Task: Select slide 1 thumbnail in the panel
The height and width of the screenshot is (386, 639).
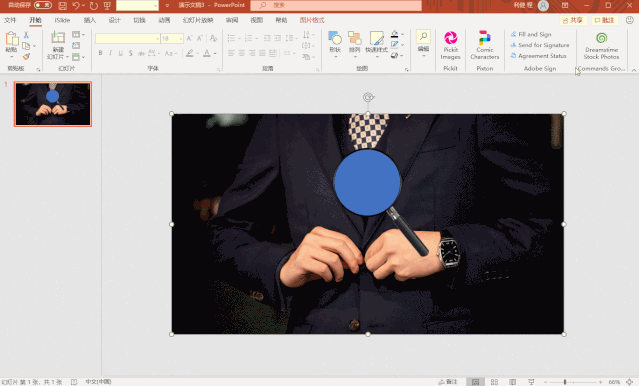Action: pyautogui.click(x=53, y=104)
